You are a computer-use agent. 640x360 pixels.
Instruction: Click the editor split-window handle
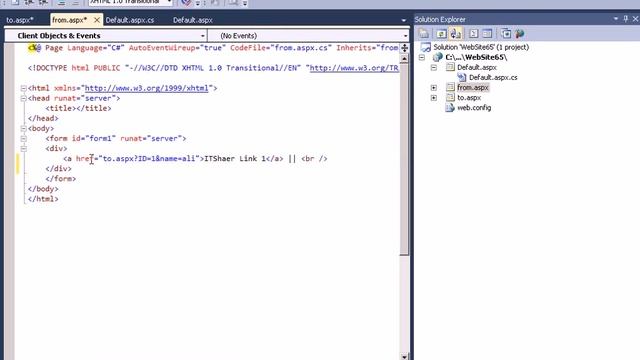click(404, 48)
